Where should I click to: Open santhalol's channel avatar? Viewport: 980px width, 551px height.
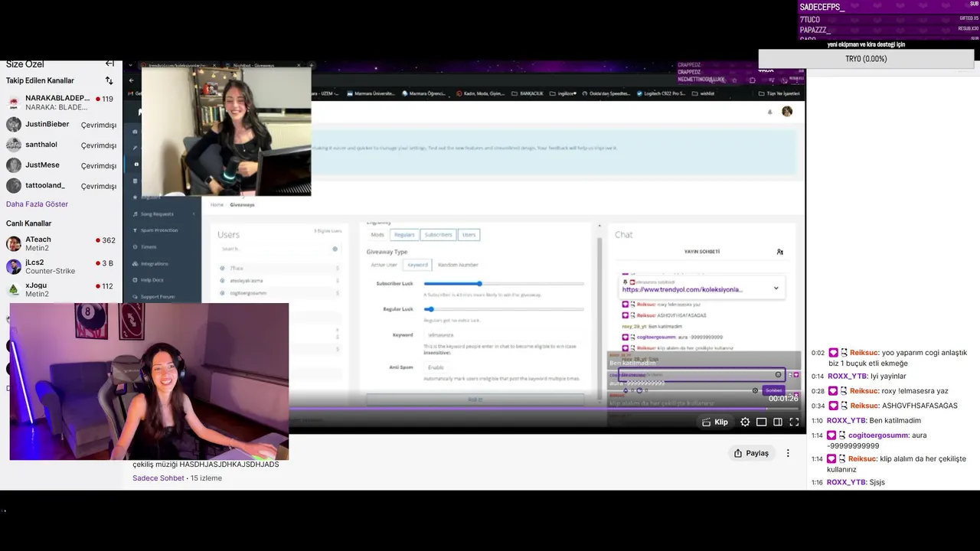[14, 145]
